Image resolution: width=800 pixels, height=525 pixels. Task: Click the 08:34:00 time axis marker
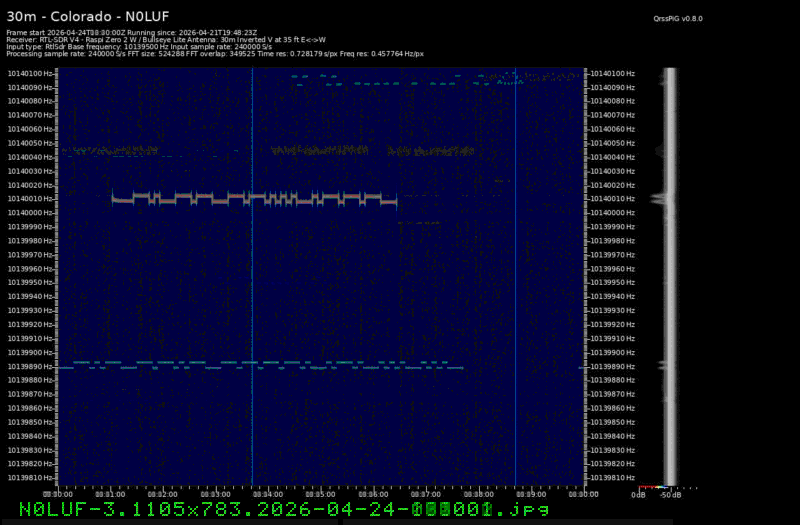(268, 494)
